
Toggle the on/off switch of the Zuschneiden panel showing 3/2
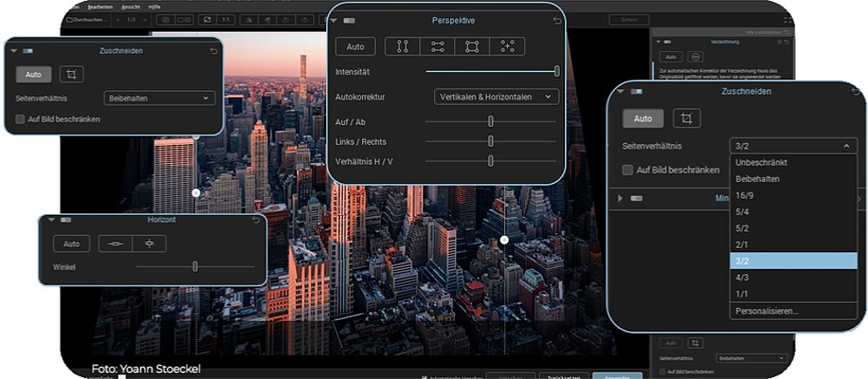(636, 91)
